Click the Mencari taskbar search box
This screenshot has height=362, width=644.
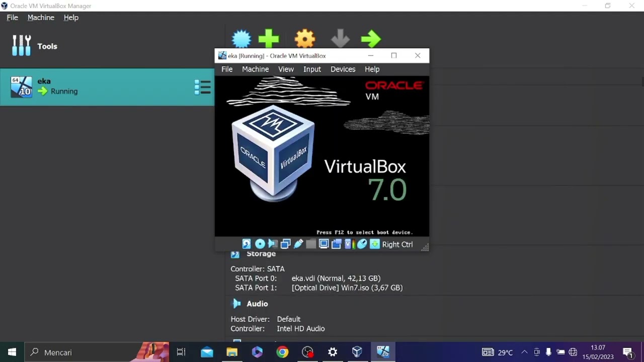tap(97, 352)
